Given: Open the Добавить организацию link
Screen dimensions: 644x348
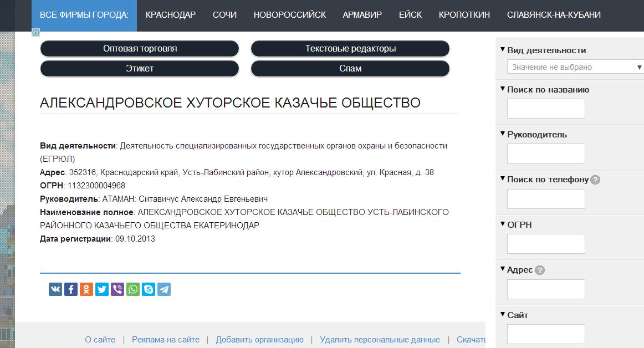Looking at the screenshot, I should coord(259,340).
